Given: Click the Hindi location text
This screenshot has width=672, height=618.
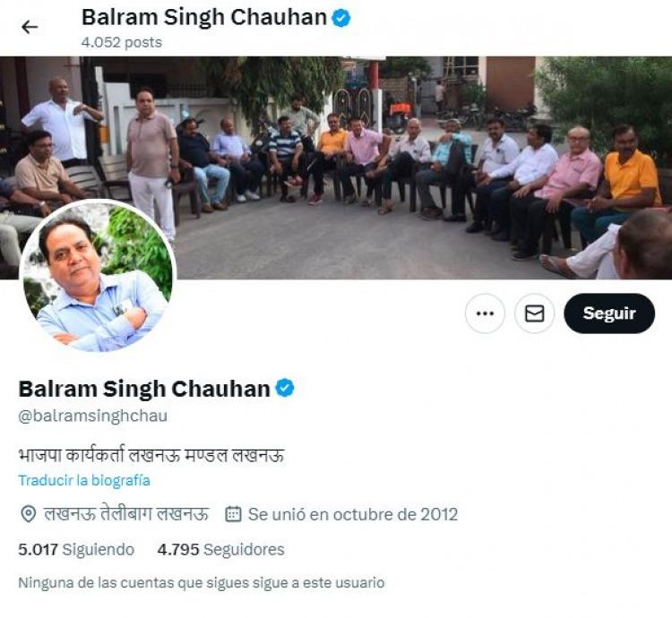Looking at the screenshot, I should pos(126,514).
